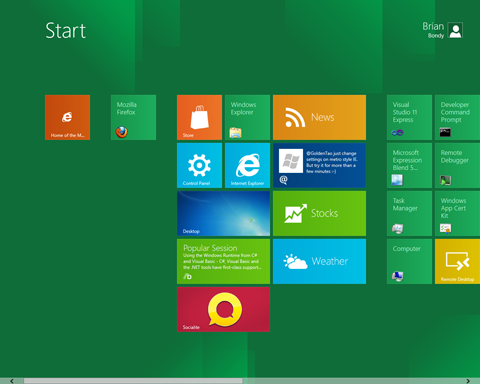Launch the Socialite speech-bubble tile
Image resolution: width=480 pixels, height=384 pixels.
[223, 309]
